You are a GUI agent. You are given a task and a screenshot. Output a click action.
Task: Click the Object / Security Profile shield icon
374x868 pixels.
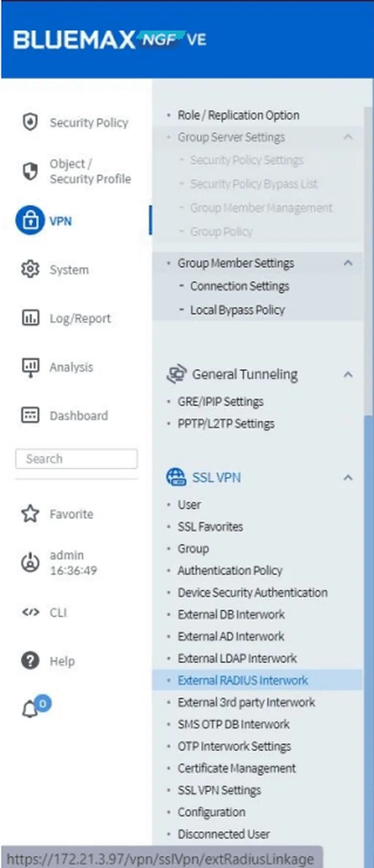tap(30, 171)
